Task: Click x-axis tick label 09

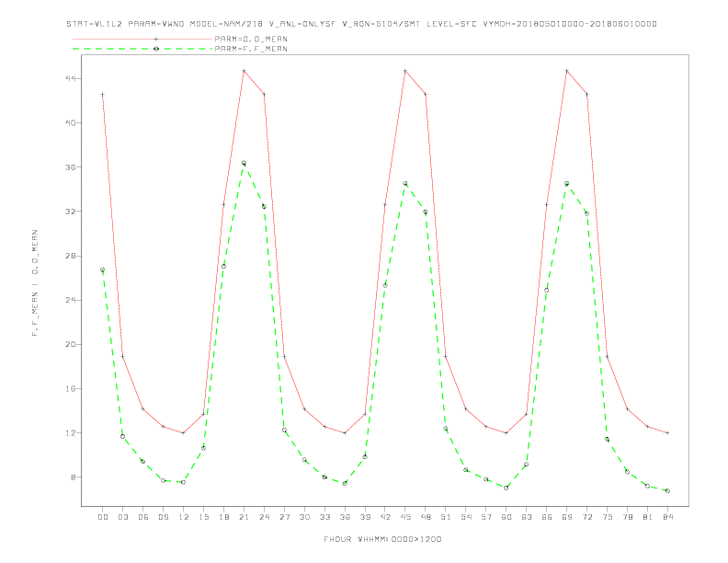Action: 163,517
